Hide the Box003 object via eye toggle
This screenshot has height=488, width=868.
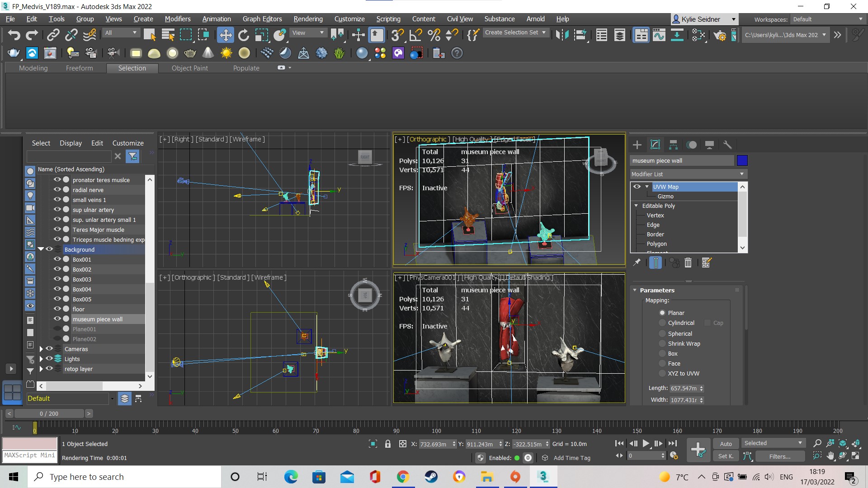tap(57, 279)
